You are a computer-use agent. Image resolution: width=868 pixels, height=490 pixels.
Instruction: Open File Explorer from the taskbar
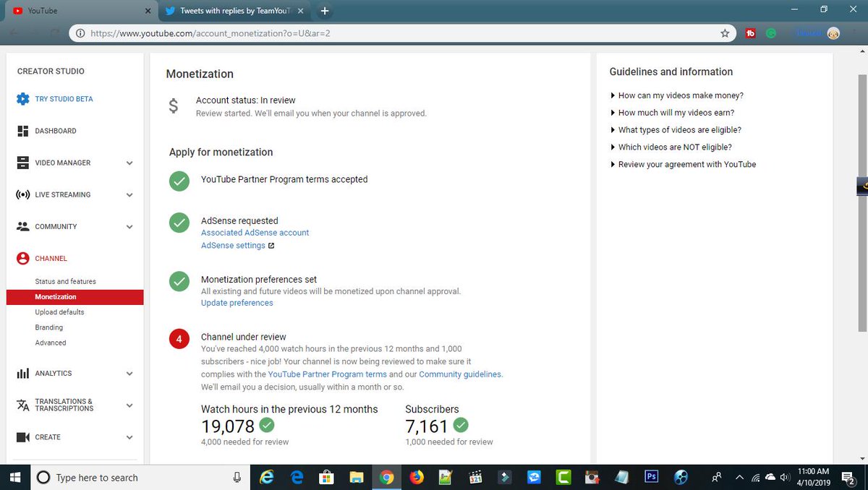tap(356, 477)
